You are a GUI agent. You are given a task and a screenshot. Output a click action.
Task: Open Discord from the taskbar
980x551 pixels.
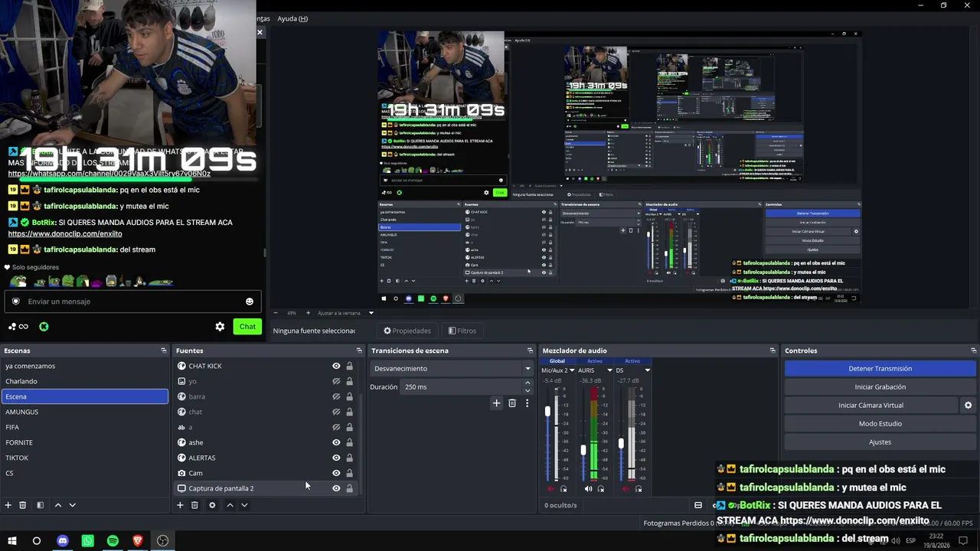[63, 541]
